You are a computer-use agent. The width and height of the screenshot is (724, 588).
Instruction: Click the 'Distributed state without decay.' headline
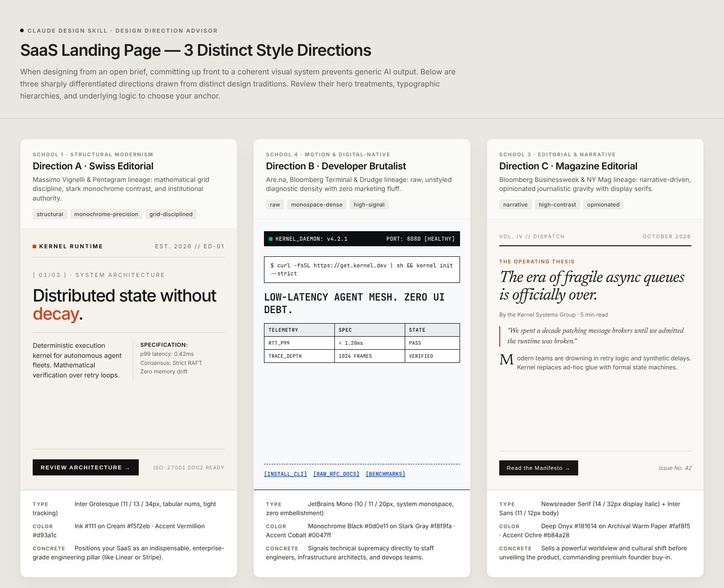point(124,305)
